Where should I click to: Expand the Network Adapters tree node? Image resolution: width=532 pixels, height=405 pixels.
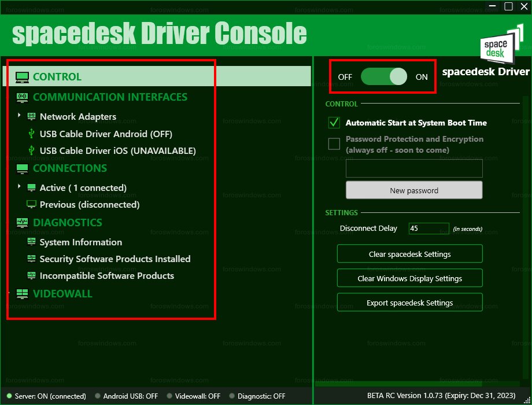coord(19,115)
